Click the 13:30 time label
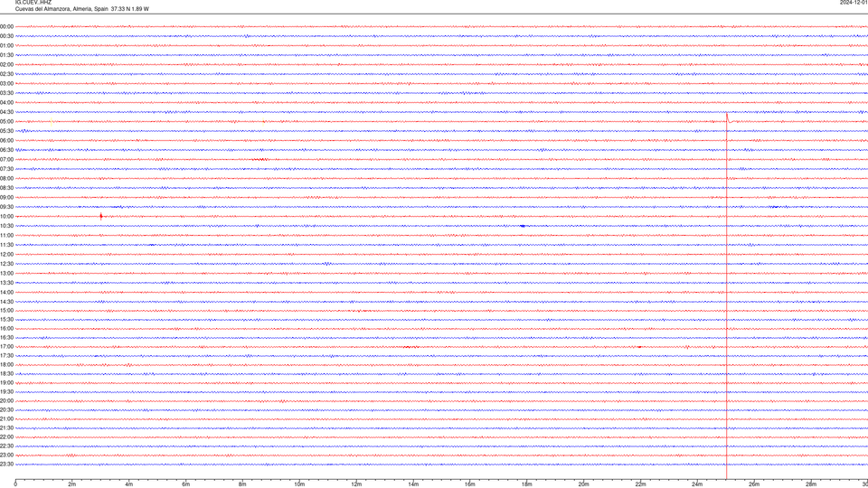 6,283
